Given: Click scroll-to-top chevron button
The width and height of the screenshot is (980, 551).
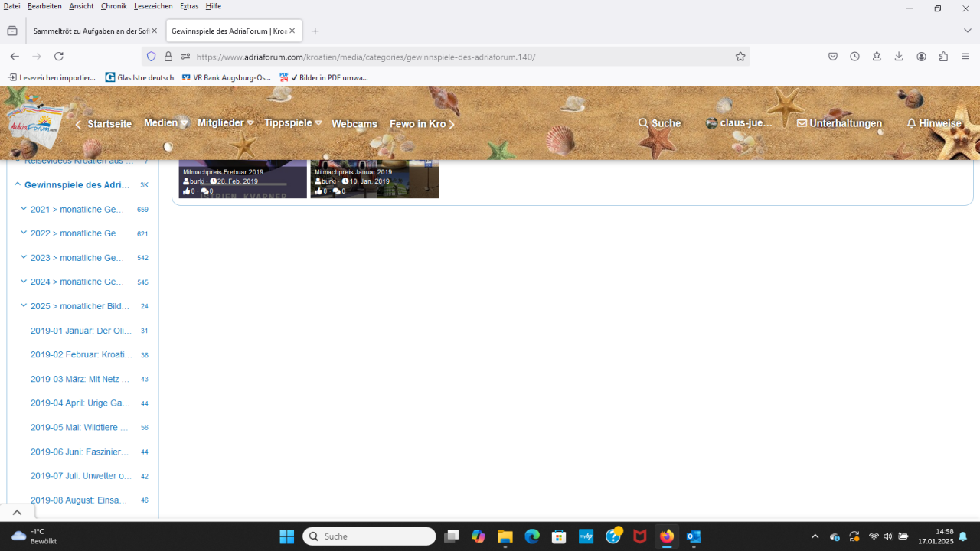Looking at the screenshot, I should 17,512.
